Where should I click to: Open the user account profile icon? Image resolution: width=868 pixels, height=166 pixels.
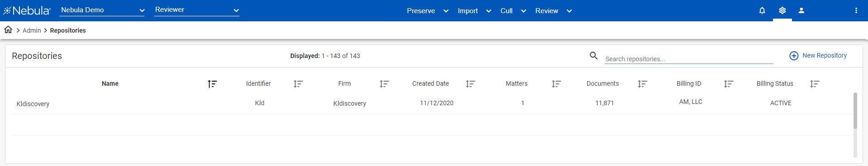(x=801, y=10)
